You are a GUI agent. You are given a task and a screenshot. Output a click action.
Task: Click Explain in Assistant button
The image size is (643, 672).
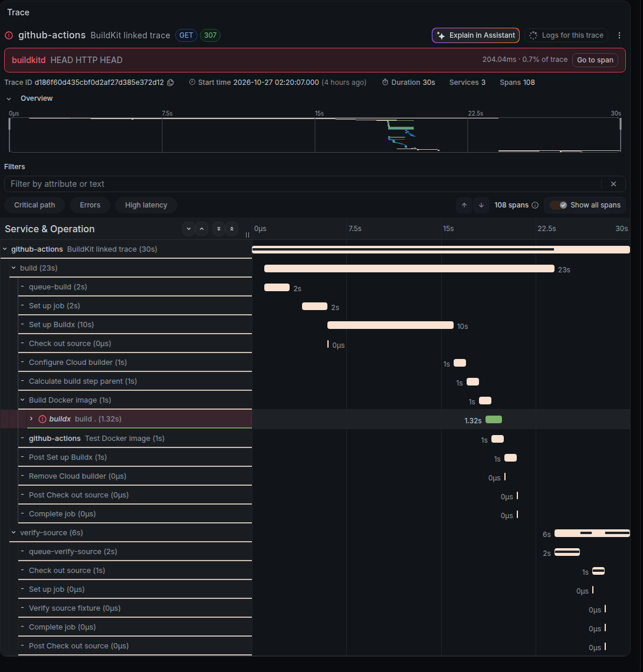pos(475,35)
